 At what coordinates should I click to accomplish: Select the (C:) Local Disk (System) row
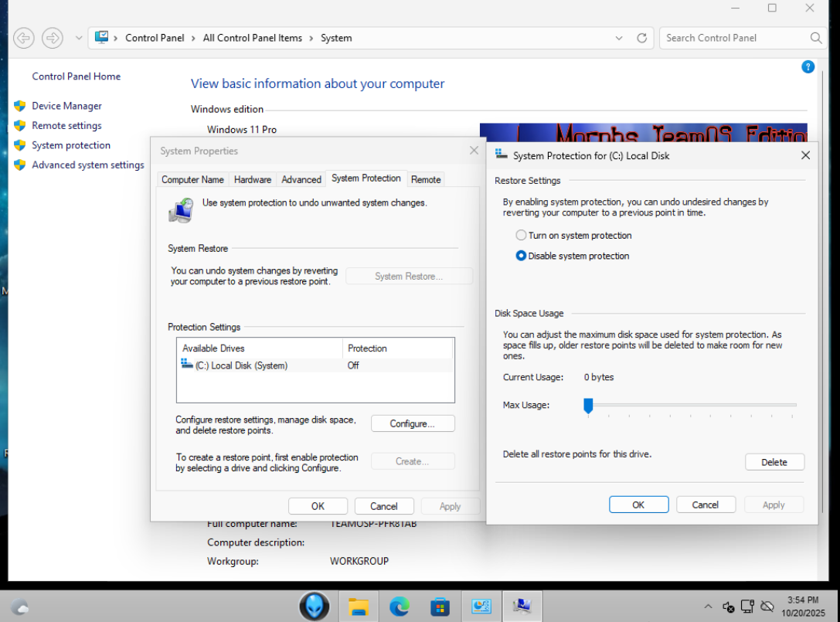(x=315, y=365)
